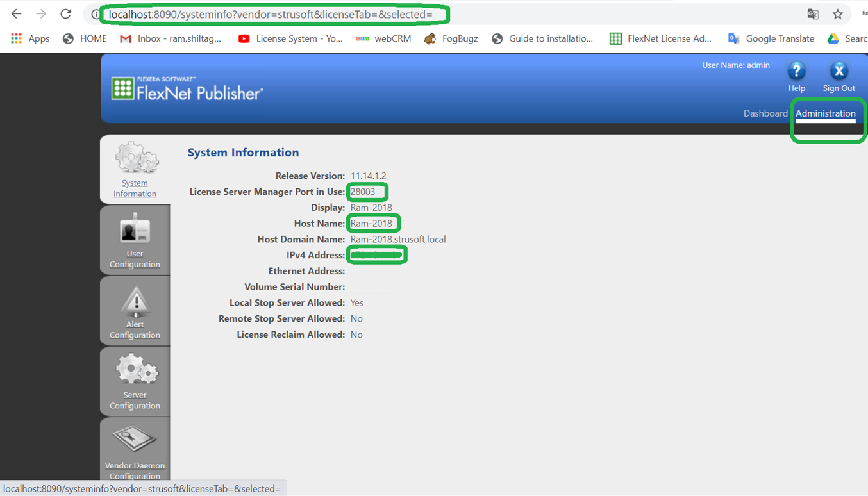
Task: Bookmark this page with the star icon
Action: [x=837, y=14]
